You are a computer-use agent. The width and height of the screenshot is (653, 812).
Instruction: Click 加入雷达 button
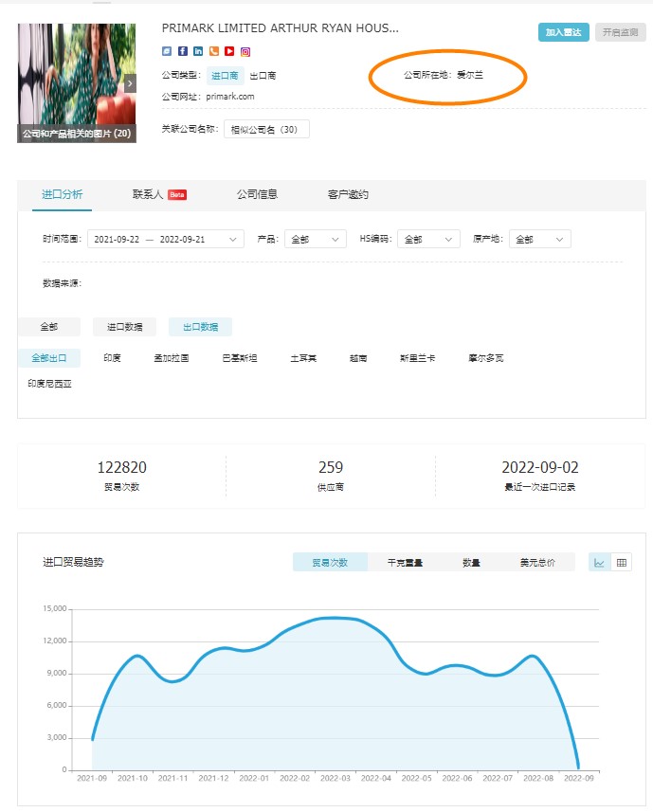pos(563,32)
